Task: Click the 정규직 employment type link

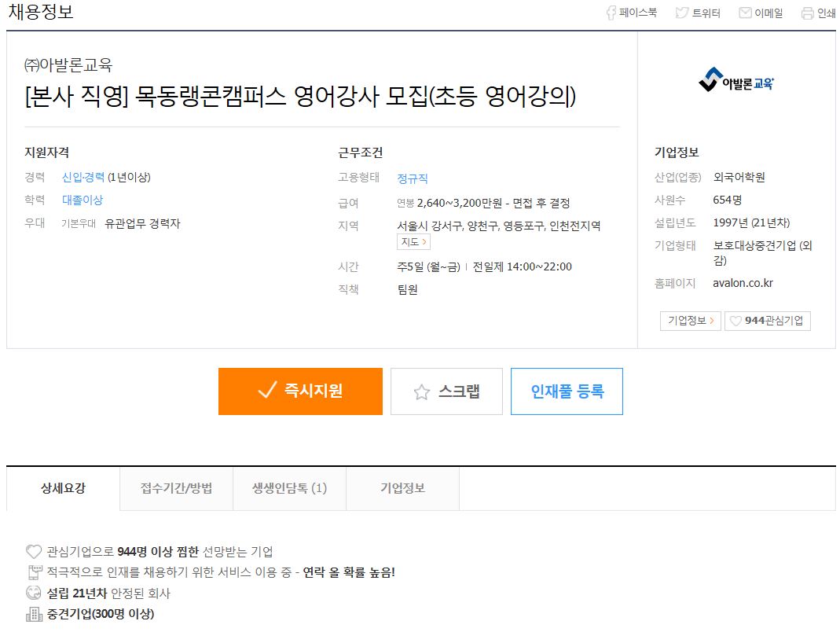Action: [x=413, y=178]
